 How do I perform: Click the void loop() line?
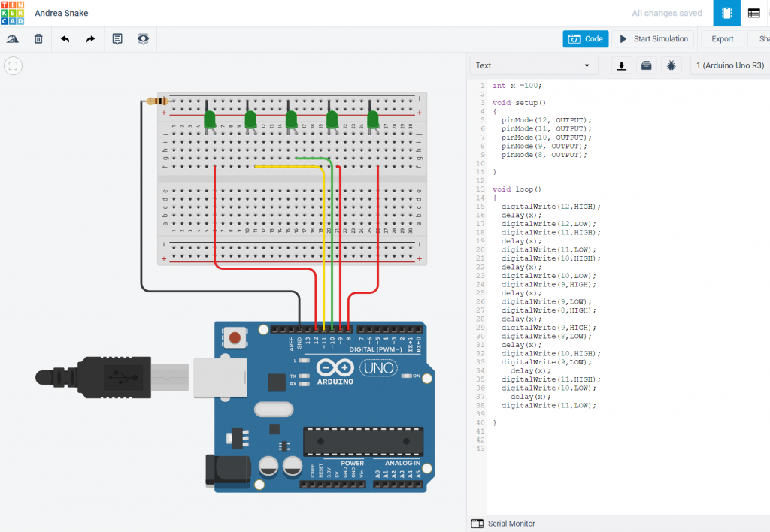point(517,189)
